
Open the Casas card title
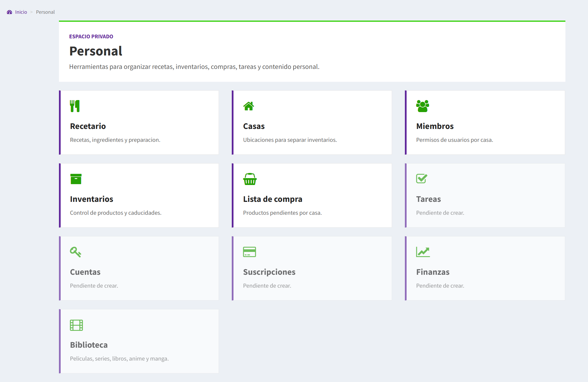point(254,126)
